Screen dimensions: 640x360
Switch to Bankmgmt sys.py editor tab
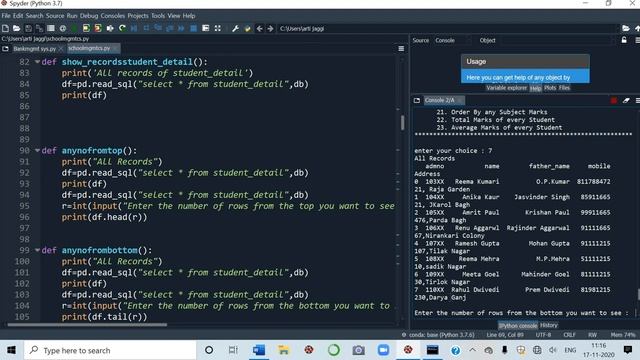pyautogui.click(x=34, y=49)
